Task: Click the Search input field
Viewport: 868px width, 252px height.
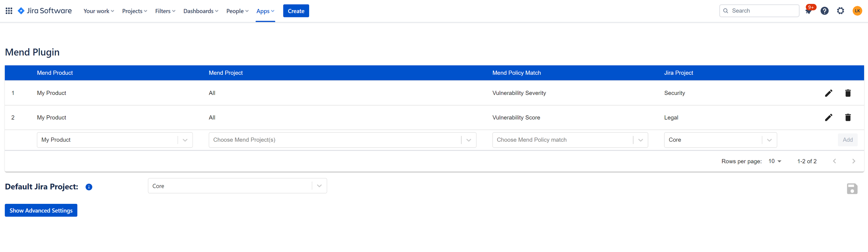Action: [759, 11]
